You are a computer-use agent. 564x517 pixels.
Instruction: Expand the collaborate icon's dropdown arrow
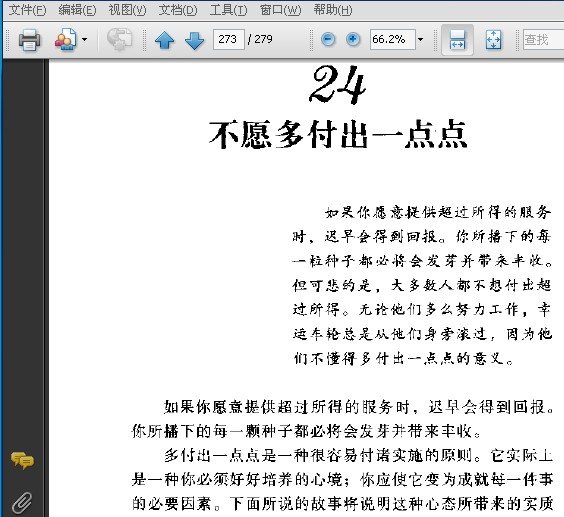(x=84, y=39)
